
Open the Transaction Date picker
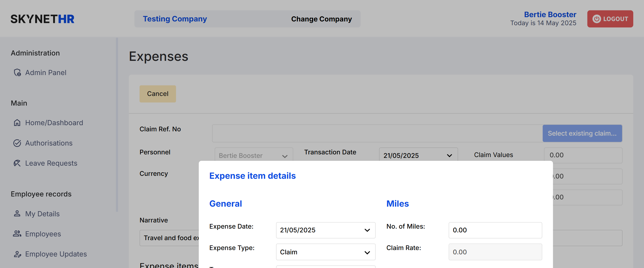418,155
